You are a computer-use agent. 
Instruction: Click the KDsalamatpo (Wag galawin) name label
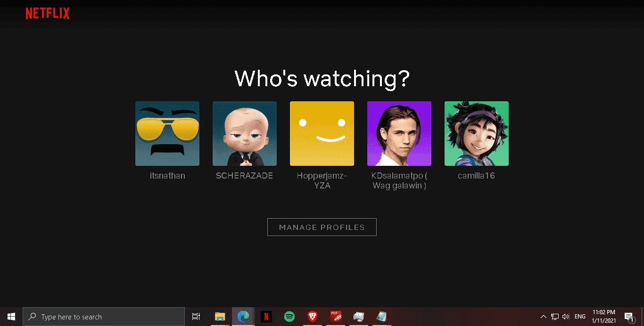(399, 180)
